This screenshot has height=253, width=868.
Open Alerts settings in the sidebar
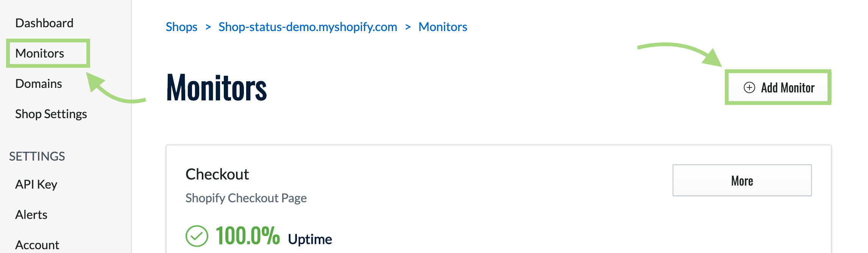(x=31, y=215)
